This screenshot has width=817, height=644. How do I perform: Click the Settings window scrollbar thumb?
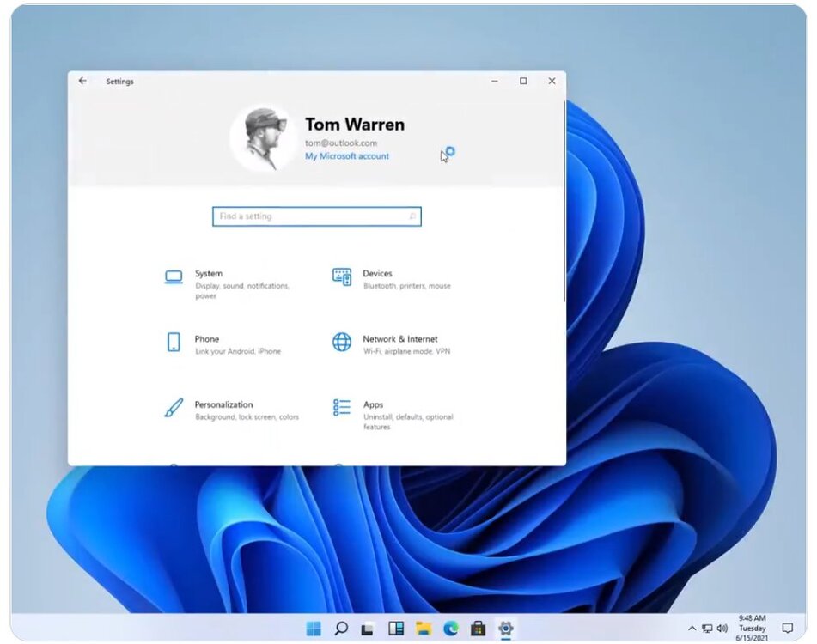pyautogui.click(x=564, y=201)
